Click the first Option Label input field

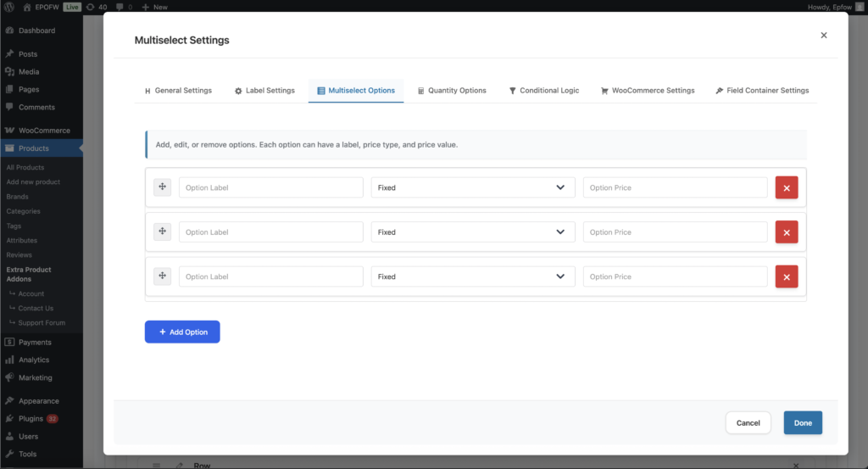pos(270,187)
